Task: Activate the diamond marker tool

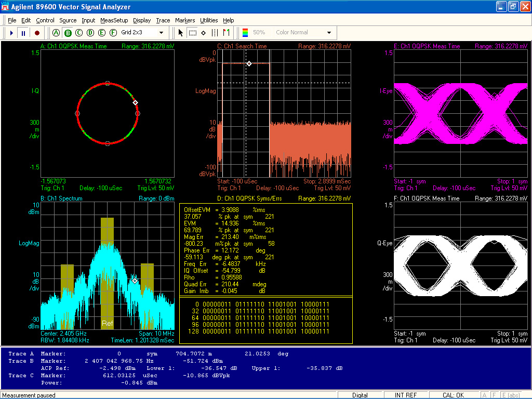Action: 204,33
